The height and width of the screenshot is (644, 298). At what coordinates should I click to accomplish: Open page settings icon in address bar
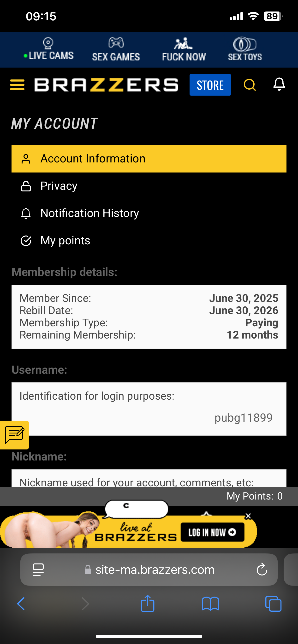click(x=38, y=569)
